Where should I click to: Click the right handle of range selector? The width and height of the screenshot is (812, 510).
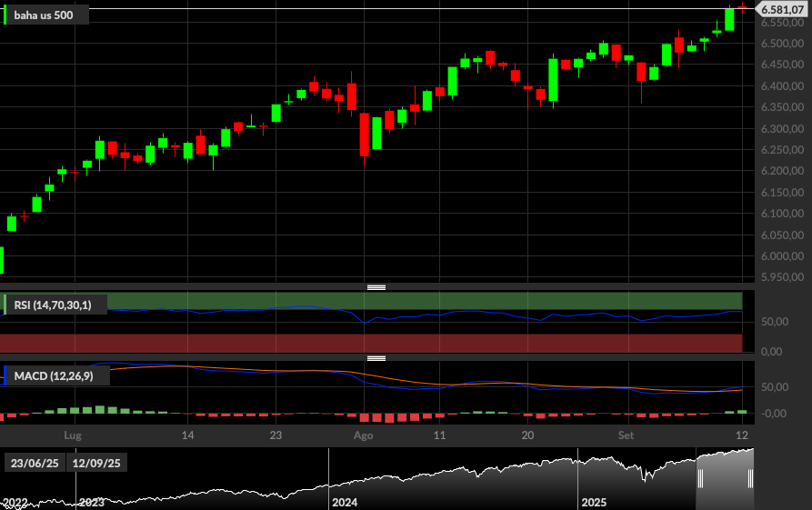point(750,479)
